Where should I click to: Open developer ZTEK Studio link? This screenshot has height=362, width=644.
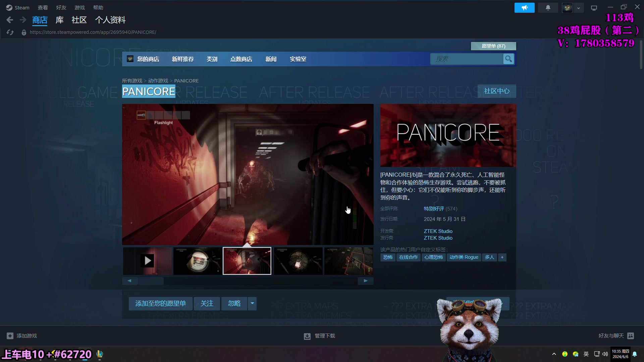[438, 231]
